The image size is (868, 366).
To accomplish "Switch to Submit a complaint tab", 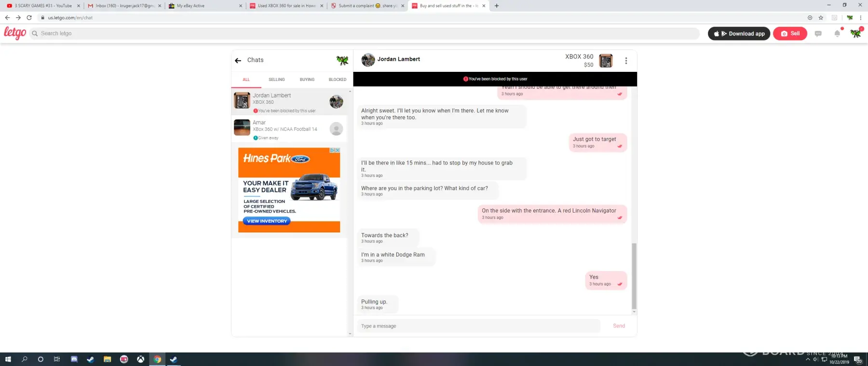I will (x=367, y=6).
